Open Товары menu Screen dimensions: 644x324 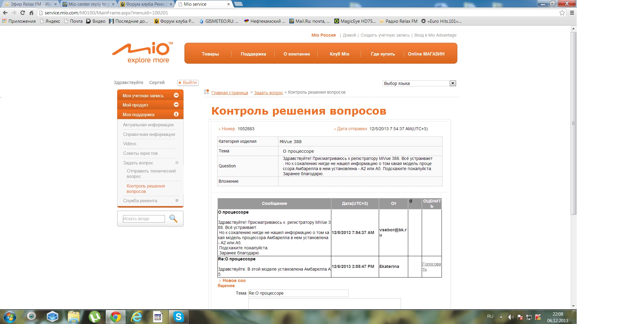point(210,54)
